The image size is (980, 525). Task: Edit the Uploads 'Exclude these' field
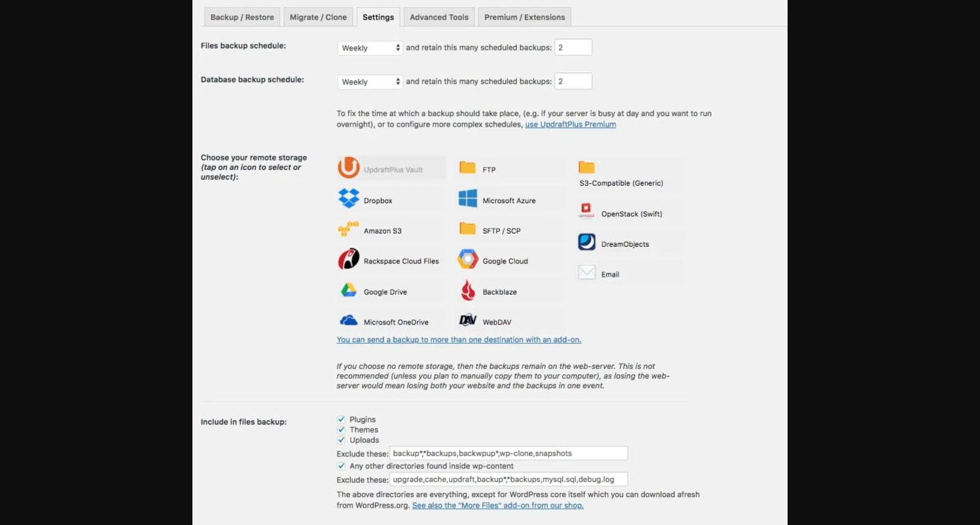coord(509,453)
